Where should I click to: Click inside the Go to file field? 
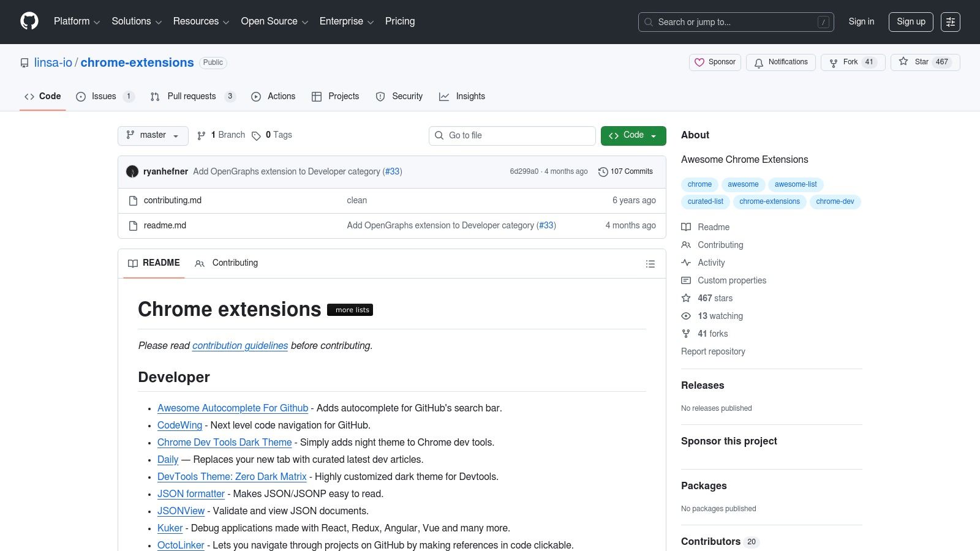512,135
